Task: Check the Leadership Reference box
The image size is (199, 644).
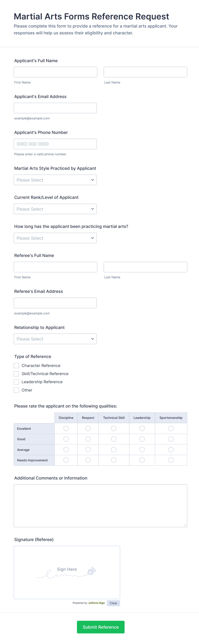Action: [x=16, y=382]
